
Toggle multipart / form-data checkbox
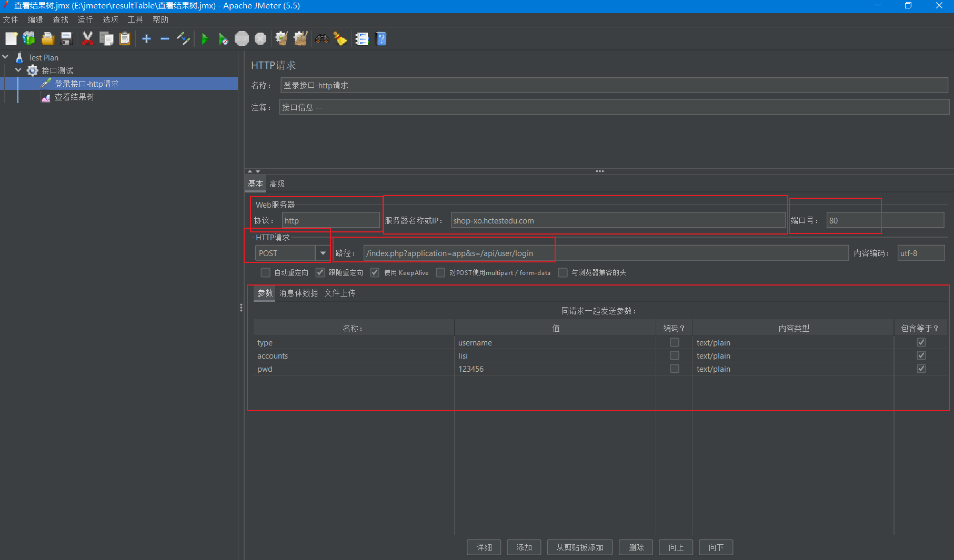click(x=440, y=272)
